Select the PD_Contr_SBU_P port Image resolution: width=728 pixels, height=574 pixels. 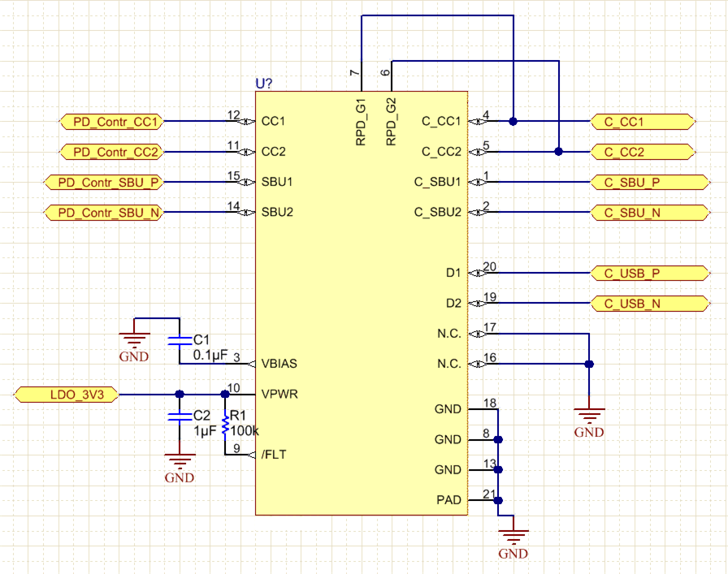[x=103, y=182]
